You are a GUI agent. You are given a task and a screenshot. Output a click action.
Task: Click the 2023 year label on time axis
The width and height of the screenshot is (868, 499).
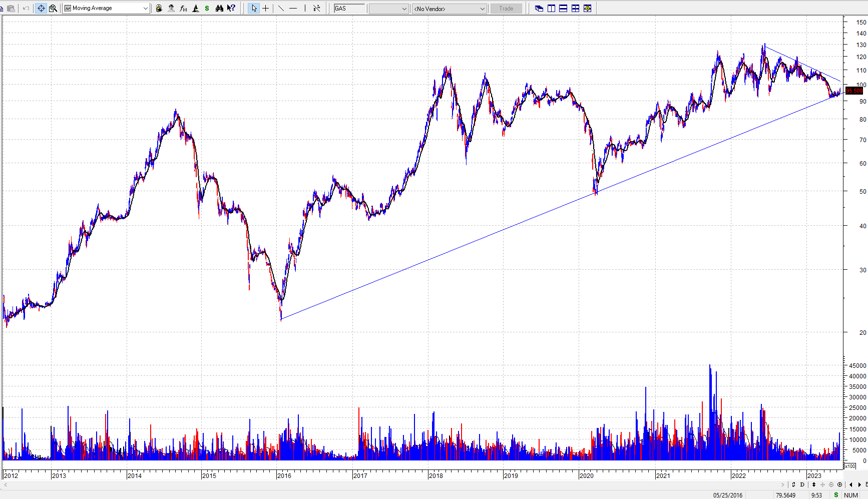tap(814, 475)
